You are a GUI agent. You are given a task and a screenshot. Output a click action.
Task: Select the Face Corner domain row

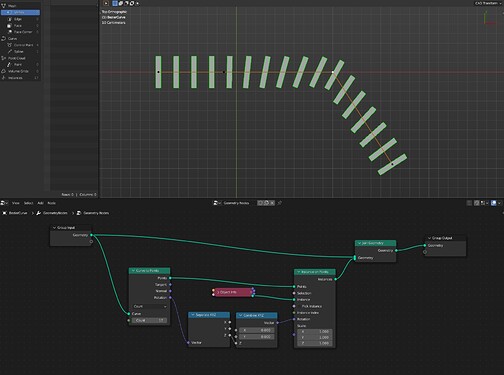21,32
